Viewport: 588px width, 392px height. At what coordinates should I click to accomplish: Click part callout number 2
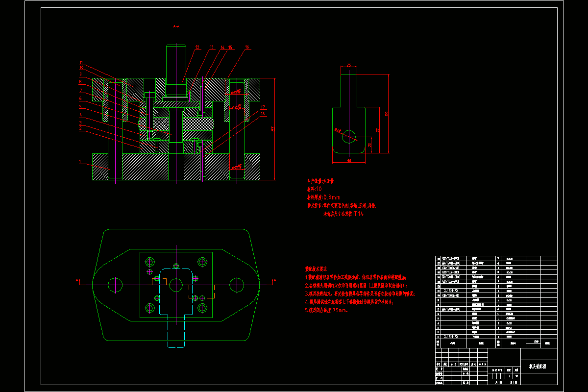click(x=81, y=127)
